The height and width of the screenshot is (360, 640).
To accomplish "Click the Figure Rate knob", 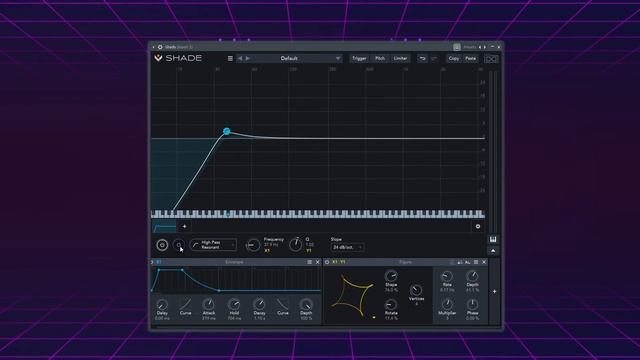I will [x=447, y=276].
